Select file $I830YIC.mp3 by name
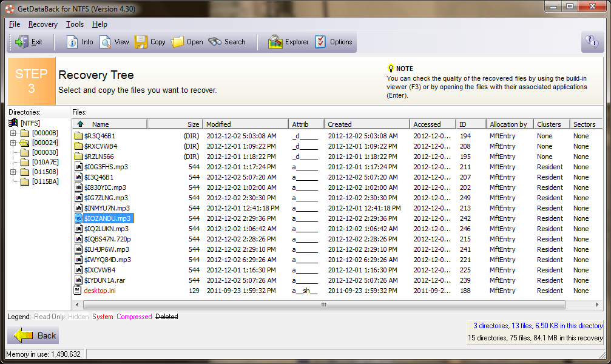This screenshot has height=364, width=611. (105, 187)
